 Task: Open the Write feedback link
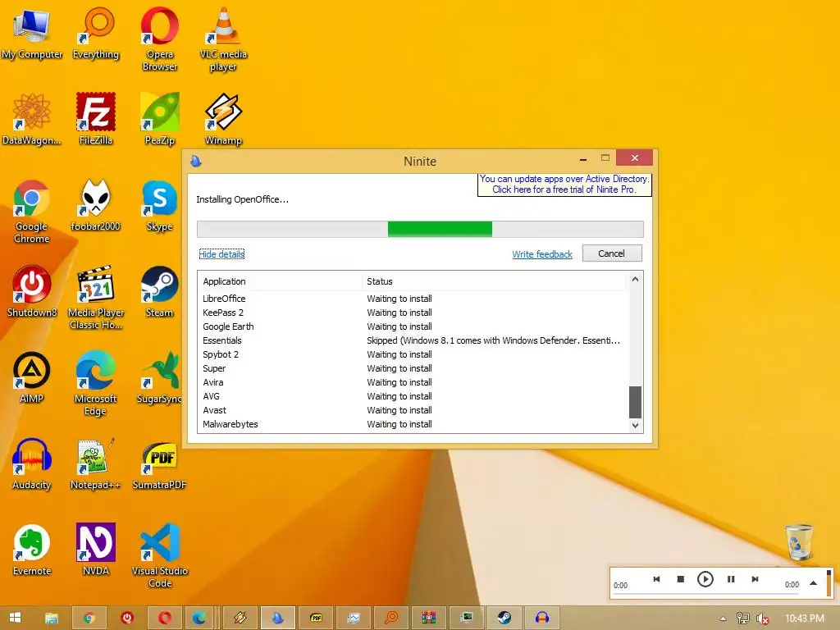(542, 254)
